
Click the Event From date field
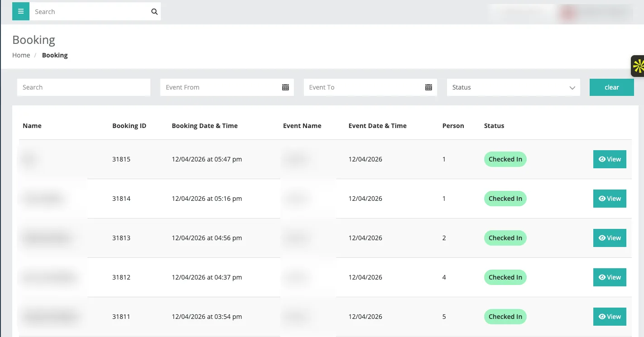(x=227, y=87)
